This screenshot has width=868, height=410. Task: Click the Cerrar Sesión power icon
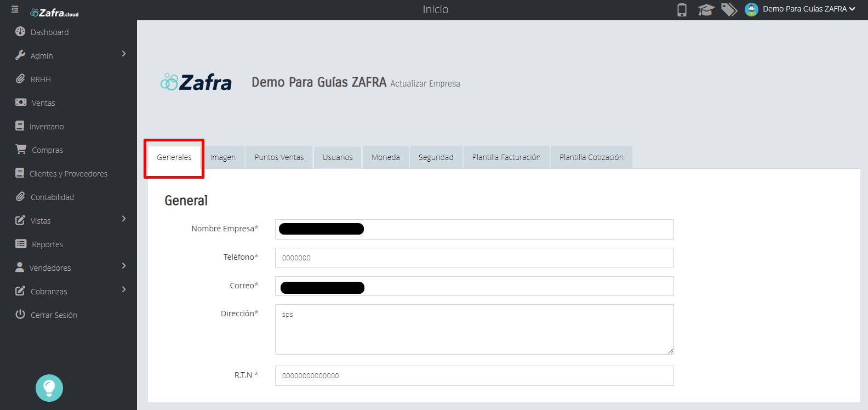click(20, 314)
